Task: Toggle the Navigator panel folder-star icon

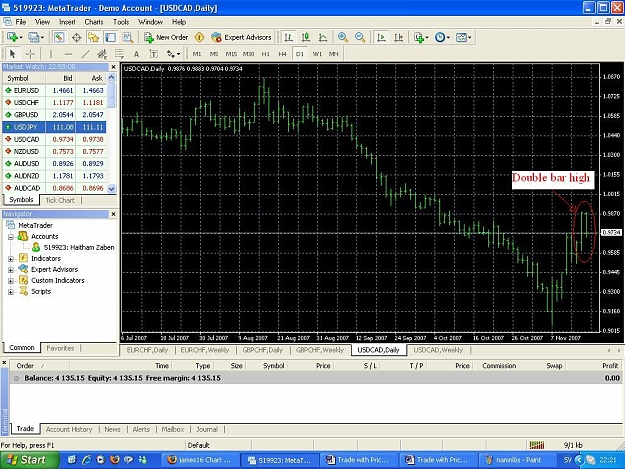Action: coord(93,37)
